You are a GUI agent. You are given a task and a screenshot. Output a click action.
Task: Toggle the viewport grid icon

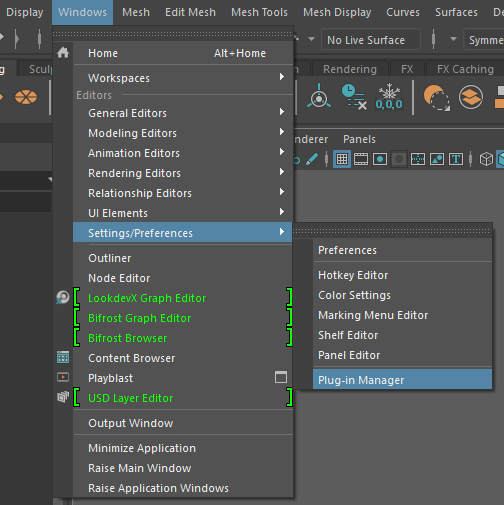[x=342, y=159]
